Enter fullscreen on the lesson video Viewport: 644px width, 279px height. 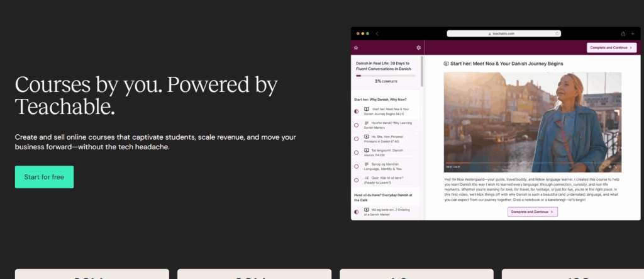(616, 167)
